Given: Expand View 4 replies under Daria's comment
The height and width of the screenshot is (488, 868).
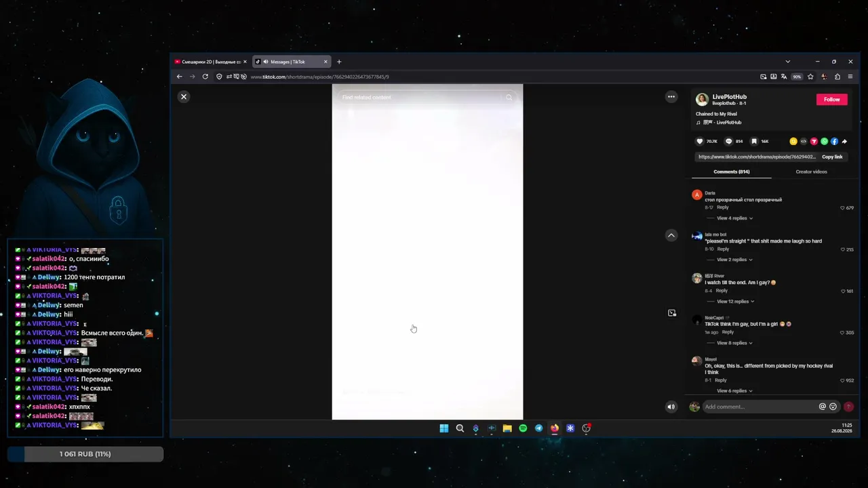Looking at the screenshot, I should [734, 218].
